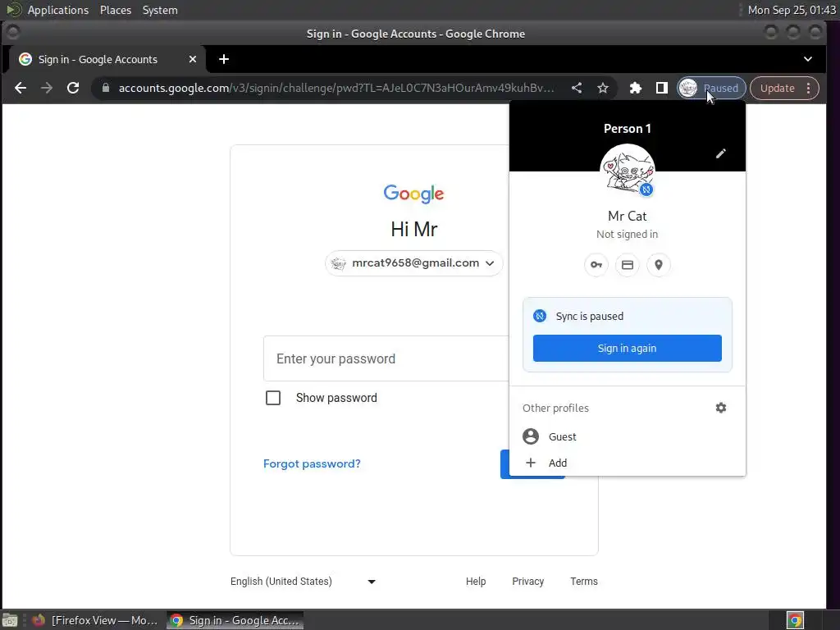Share this page via share icon
The height and width of the screenshot is (630, 840).
click(x=577, y=88)
